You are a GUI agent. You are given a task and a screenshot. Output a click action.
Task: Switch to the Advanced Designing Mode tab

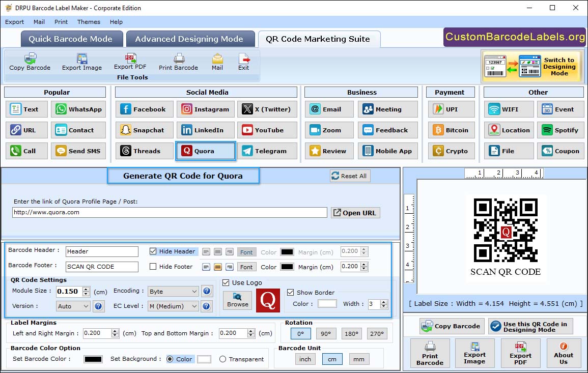189,39
